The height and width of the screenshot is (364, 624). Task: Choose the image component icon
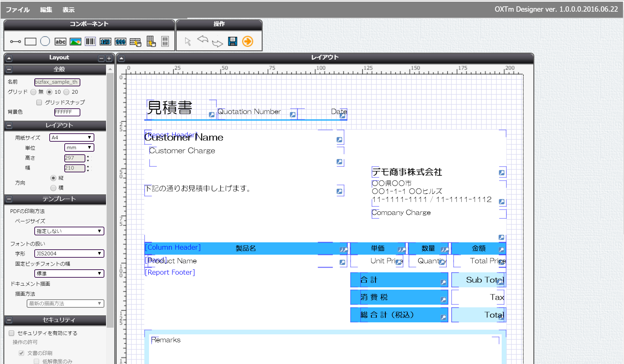tap(75, 42)
